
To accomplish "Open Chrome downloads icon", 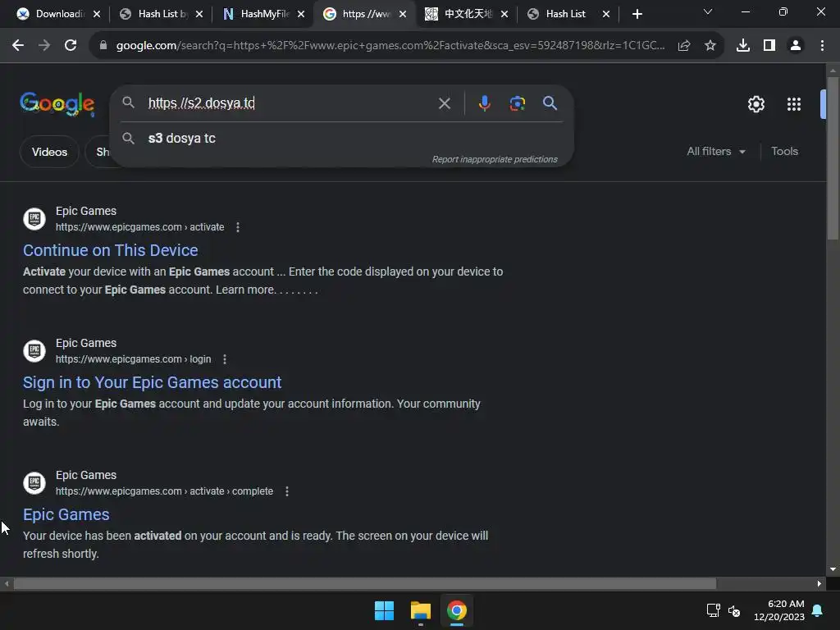I will pos(743,46).
